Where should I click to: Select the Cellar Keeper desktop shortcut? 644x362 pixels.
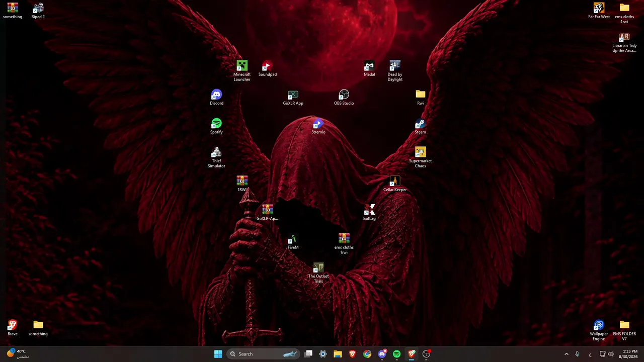pyautogui.click(x=395, y=184)
